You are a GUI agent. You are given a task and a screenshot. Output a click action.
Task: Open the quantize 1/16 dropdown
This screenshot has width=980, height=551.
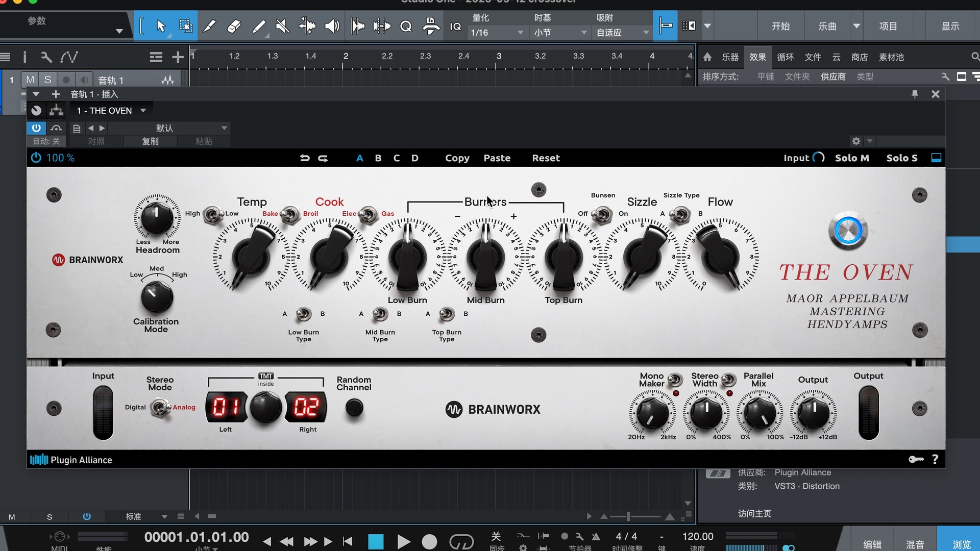coord(497,32)
